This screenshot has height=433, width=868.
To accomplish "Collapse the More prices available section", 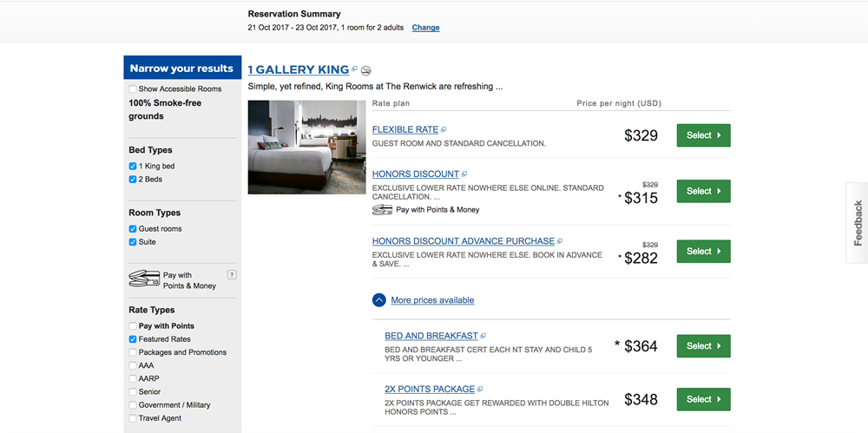I will point(379,300).
